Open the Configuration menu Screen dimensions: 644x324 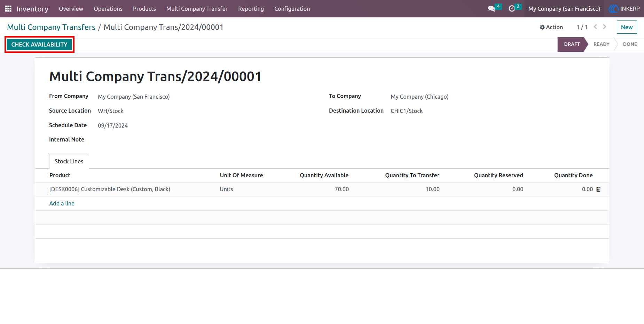292,9
